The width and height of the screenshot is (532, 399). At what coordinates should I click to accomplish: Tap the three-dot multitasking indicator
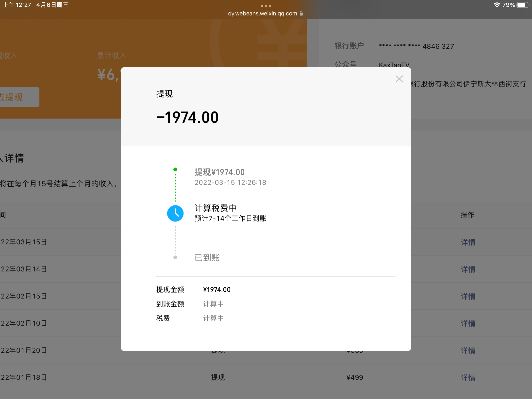[266, 6]
